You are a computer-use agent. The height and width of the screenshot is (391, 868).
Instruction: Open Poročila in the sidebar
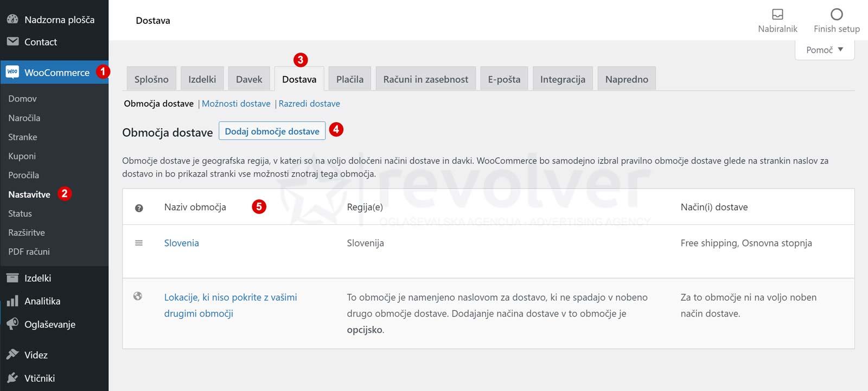[x=23, y=175]
